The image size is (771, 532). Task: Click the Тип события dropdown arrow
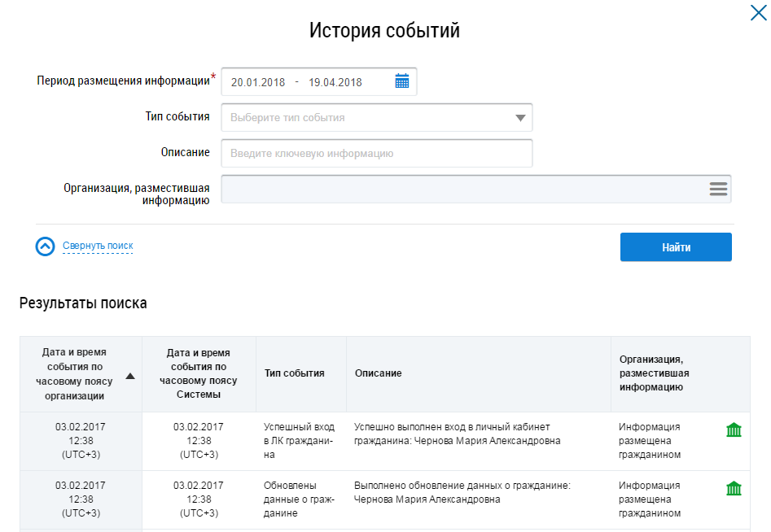click(x=521, y=119)
